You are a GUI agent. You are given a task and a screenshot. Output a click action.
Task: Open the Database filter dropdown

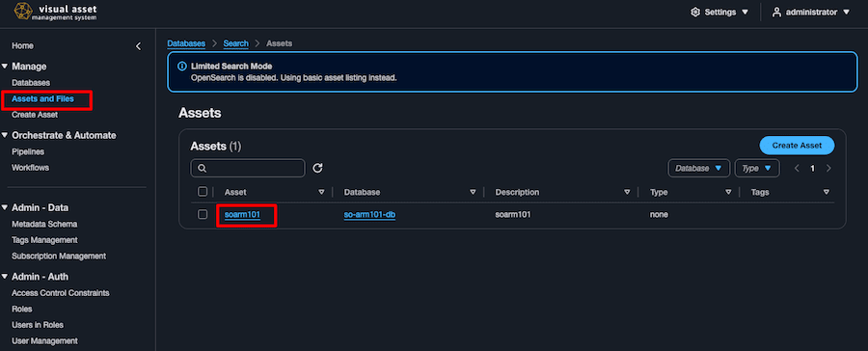698,169
